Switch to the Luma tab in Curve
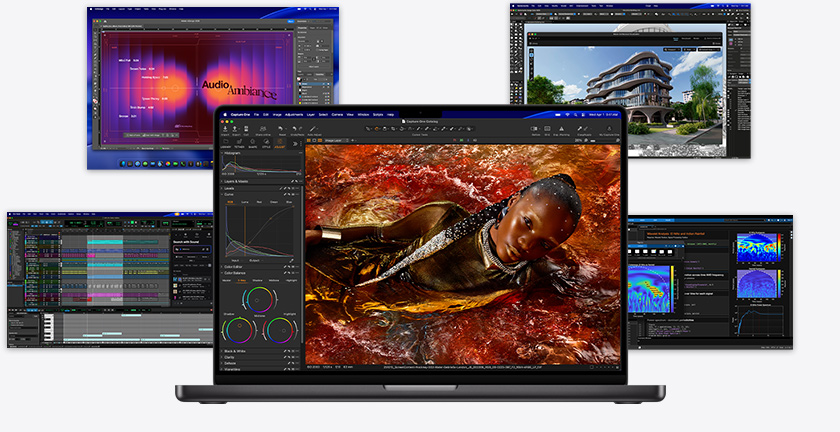The image size is (840, 432). pos(245,202)
